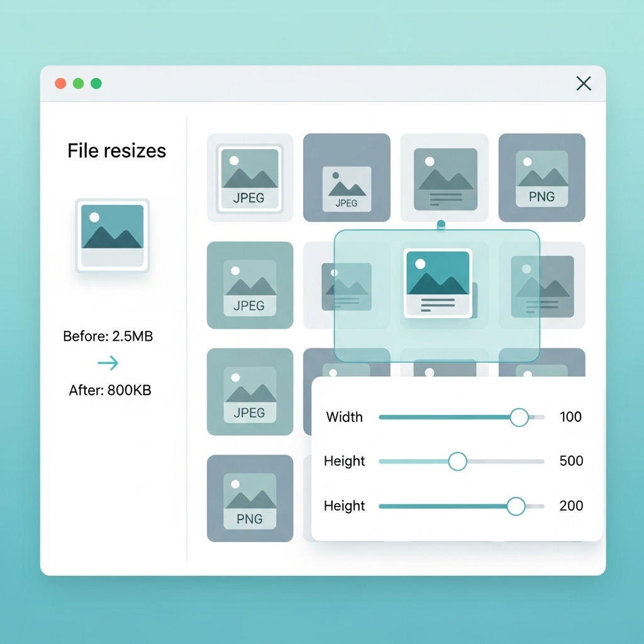Select faded image tile left of highlighted card
This screenshot has height=644, width=644.
tap(346, 286)
